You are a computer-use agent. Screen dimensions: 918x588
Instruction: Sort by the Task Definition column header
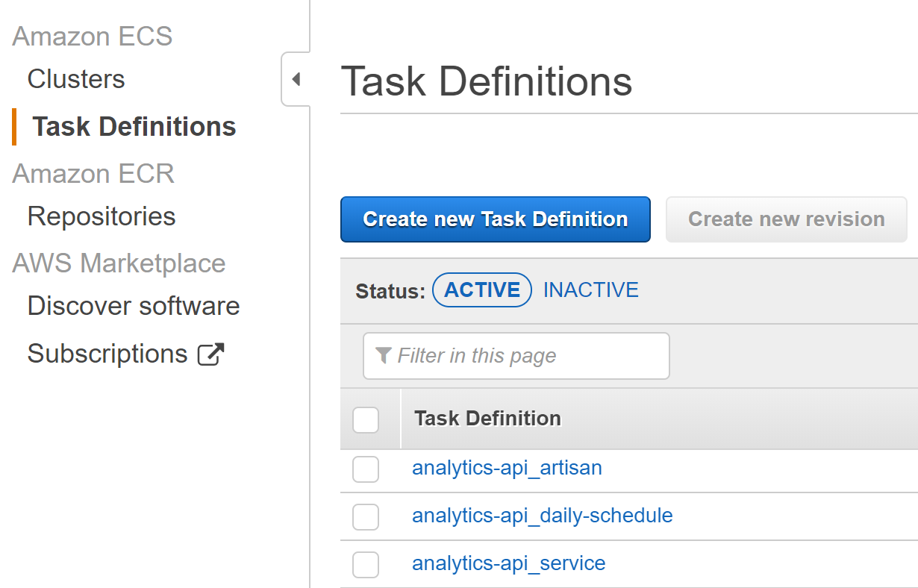coord(488,419)
